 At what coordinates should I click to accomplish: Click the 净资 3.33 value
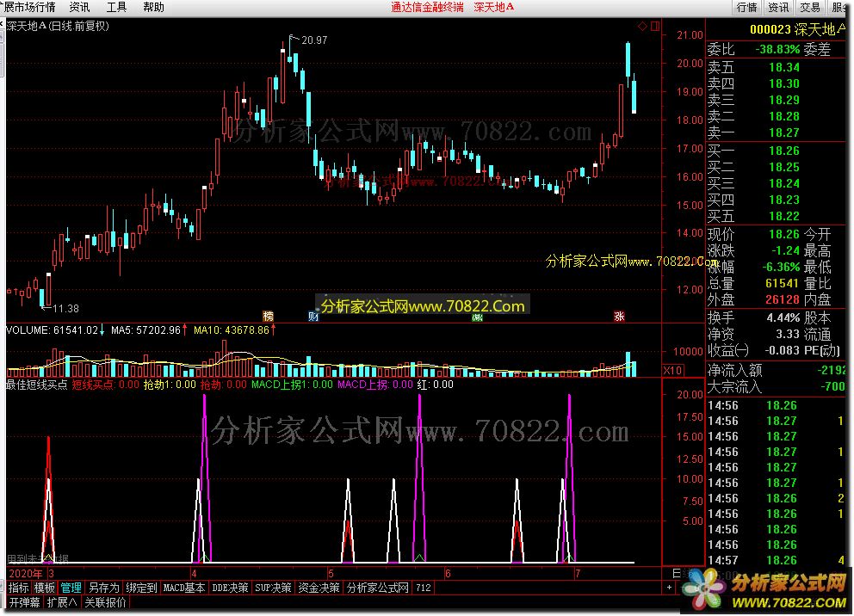[x=788, y=334]
